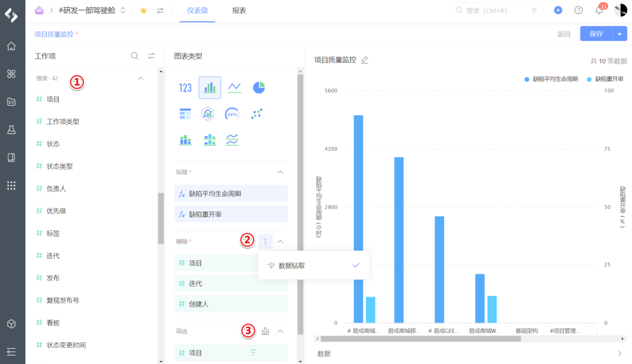632x364 pixels.
Task: Open notifications bell with 33 badge
Action: [600, 9]
